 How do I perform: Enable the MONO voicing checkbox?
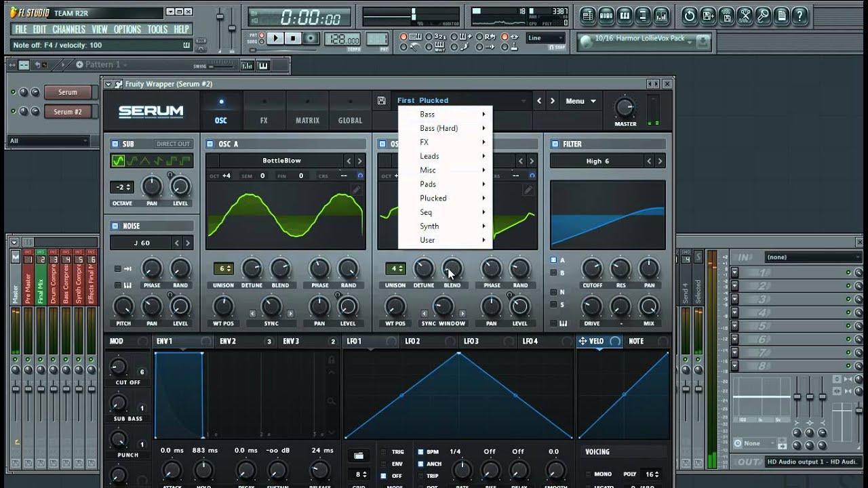(x=587, y=474)
